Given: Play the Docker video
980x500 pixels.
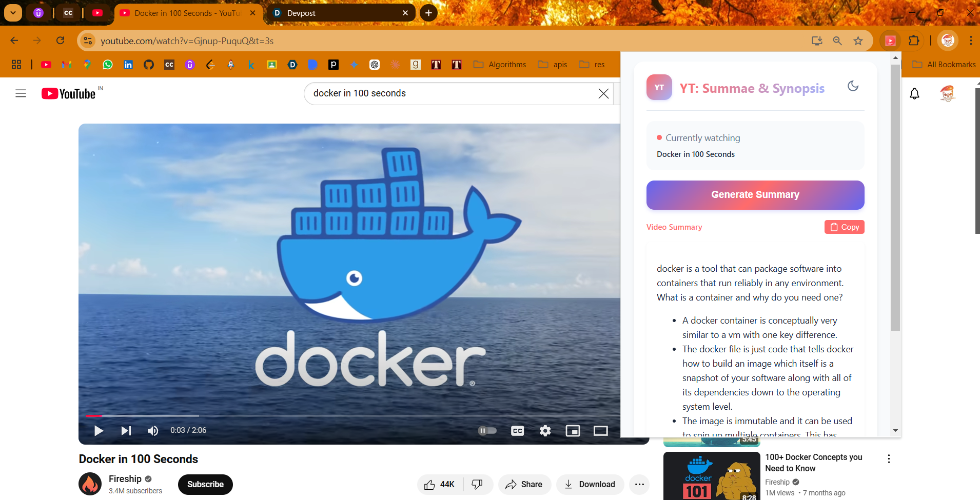Looking at the screenshot, I should 99,431.
